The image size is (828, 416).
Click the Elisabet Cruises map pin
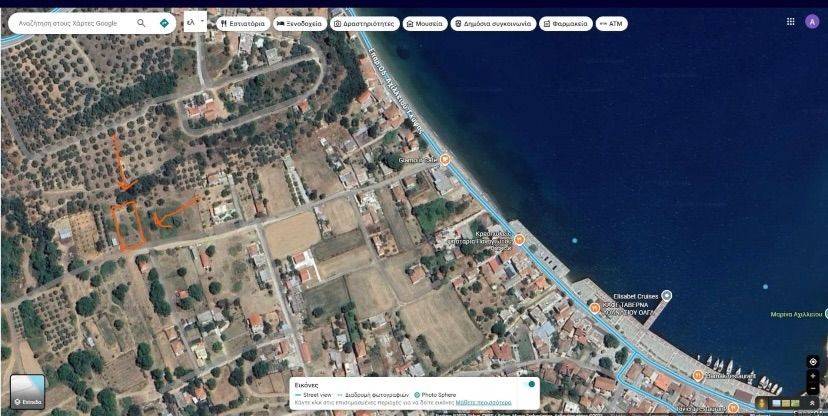point(666,295)
